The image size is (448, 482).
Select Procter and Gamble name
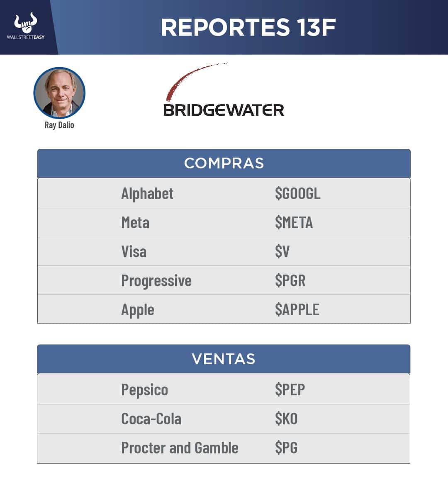click(x=180, y=448)
